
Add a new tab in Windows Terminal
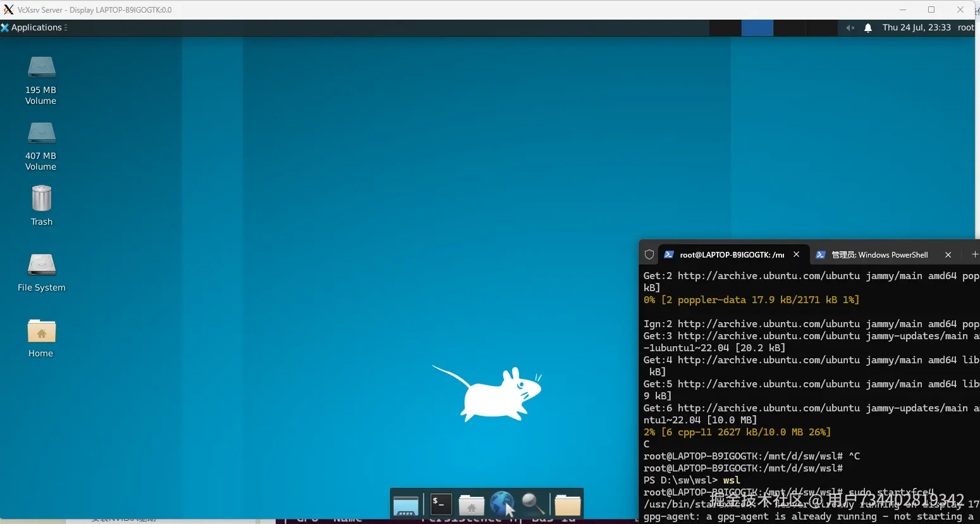(x=974, y=254)
